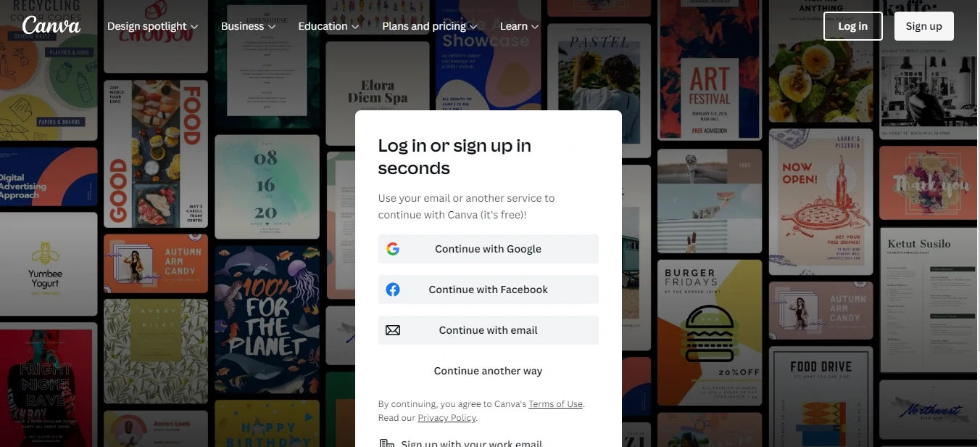Click the Sign up button
980x447 pixels.
[x=923, y=25]
